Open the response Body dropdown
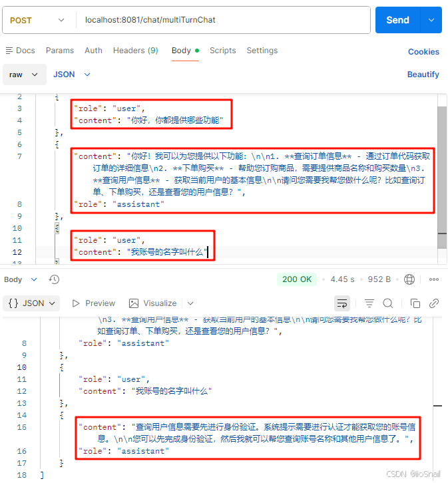The width and height of the screenshot is (448, 483). 21,279
